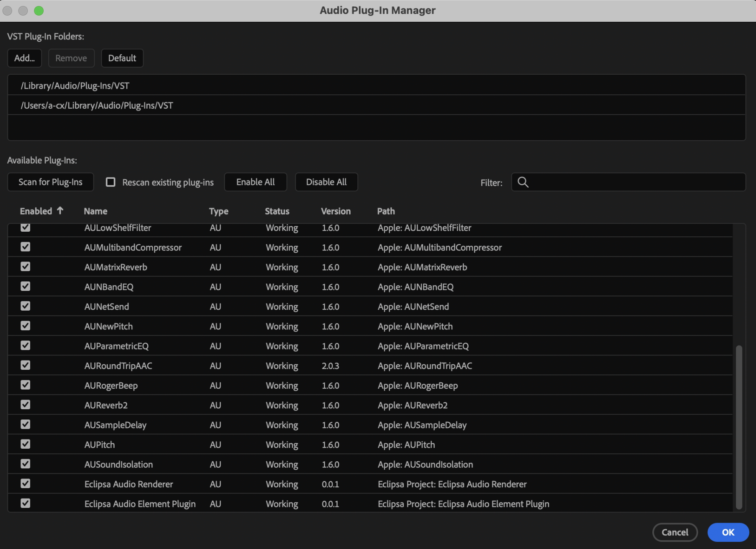Click the Disable All button

click(326, 182)
